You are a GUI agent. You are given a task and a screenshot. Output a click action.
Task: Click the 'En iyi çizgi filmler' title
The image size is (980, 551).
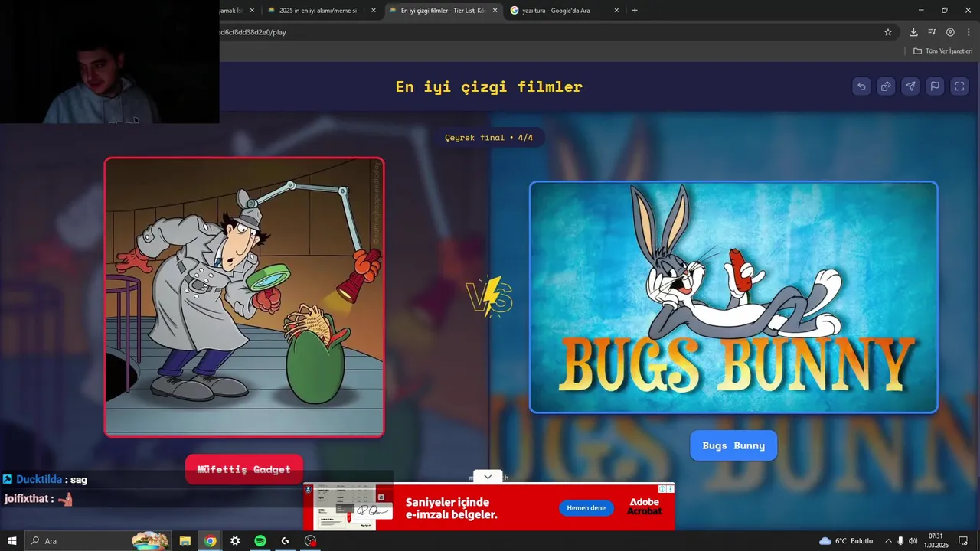[x=489, y=86]
